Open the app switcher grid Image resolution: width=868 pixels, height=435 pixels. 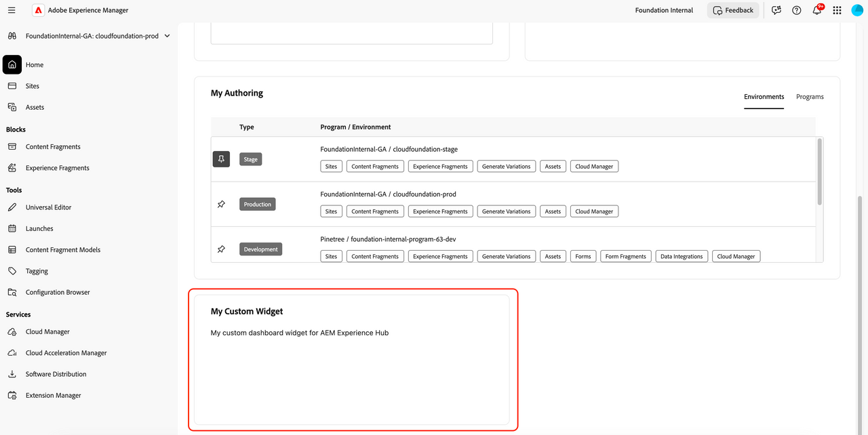[837, 9]
